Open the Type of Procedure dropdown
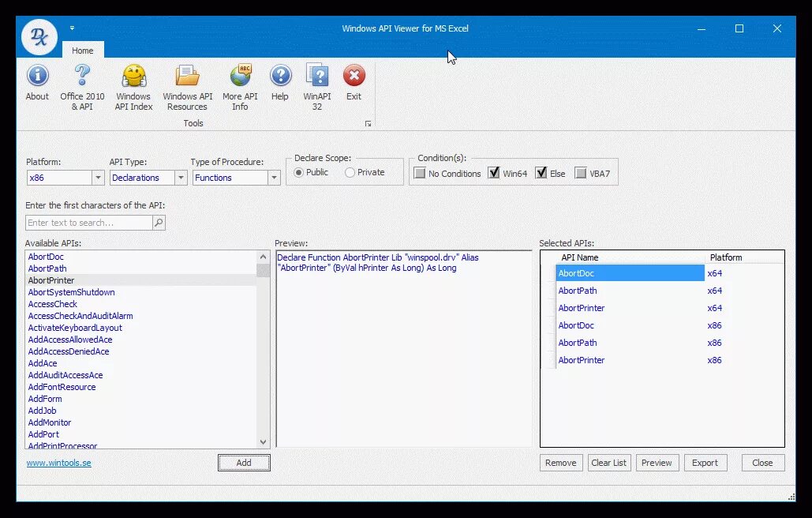Screen dimensions: 812x518 pos(274,178)
